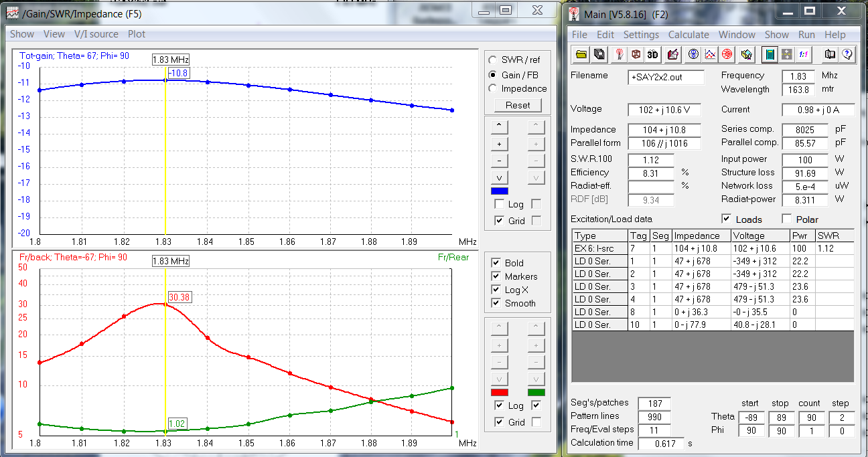Open the Settings menu
The image size is (868, 457).
coord(641,35)
